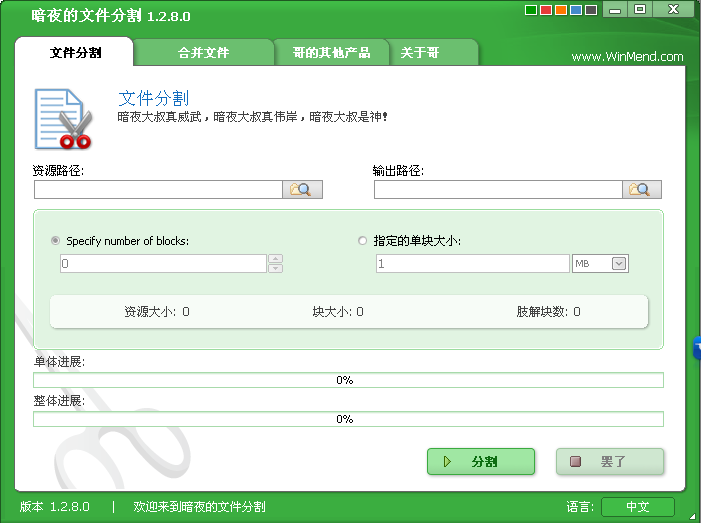This screenshot has height=523, width=701.
Task: Click the 罢了 stop button
Action: [x=610, y=461]
